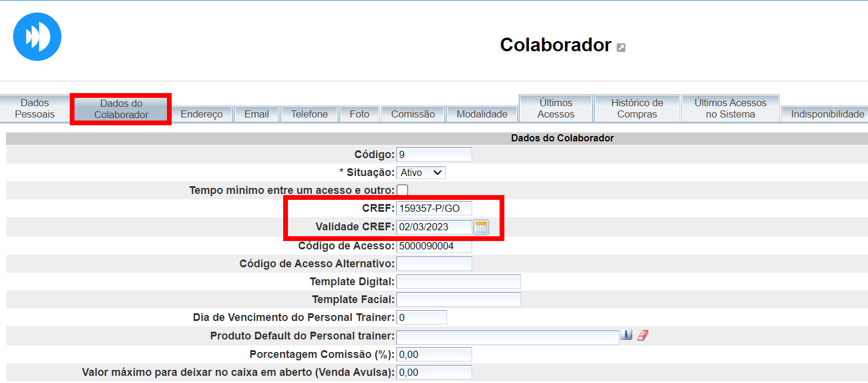This screenshot has width=868, height=383.
Task: Click the CREF input field
Action: 434,208
